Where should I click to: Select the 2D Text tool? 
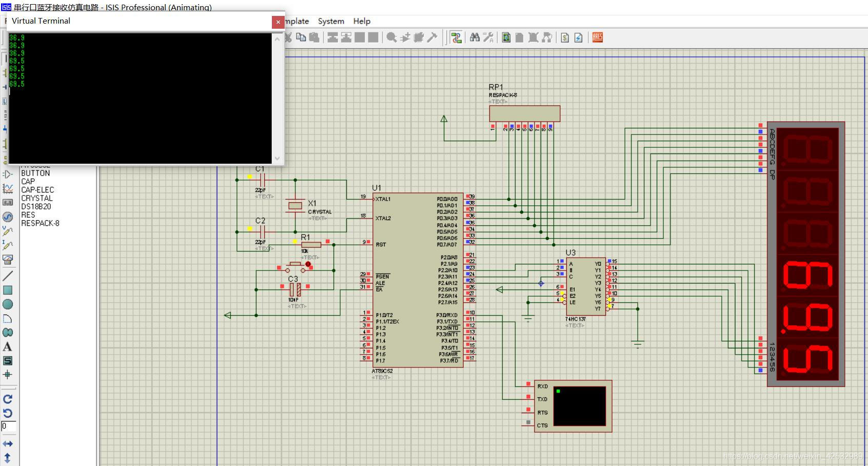[8, 347]
